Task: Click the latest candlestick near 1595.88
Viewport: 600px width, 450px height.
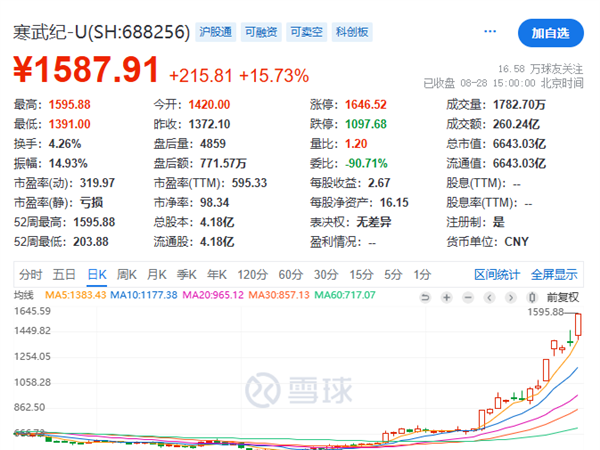Action: click(578, 324)
